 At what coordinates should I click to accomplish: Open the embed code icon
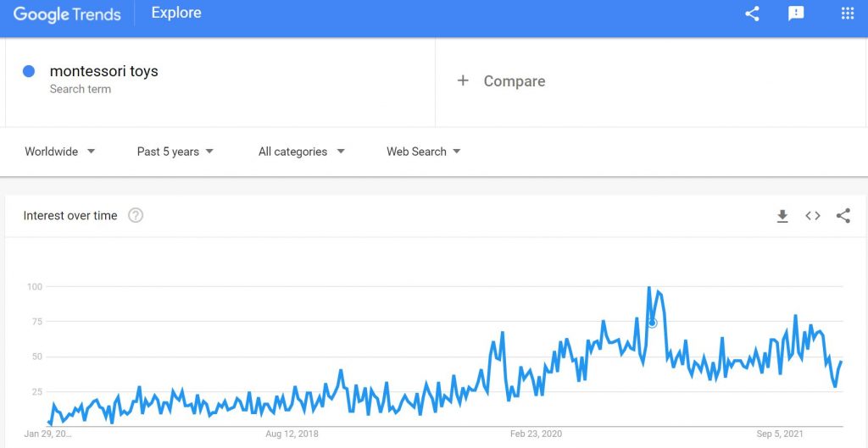pyautogui.click(x=813, y=216)
